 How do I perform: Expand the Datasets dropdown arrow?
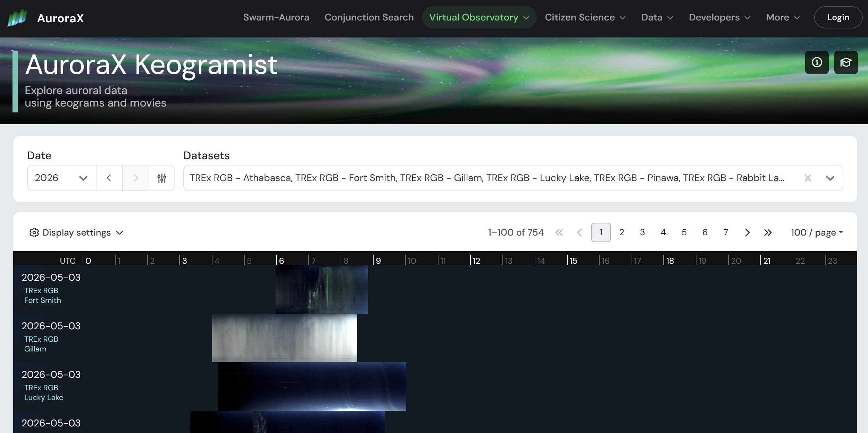[x=830, y=178]
